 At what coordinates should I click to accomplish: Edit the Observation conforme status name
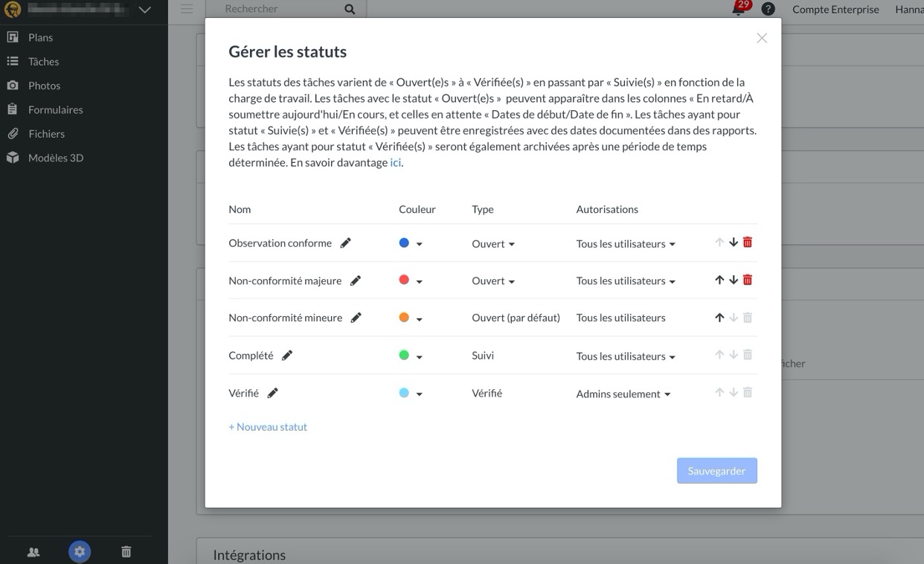point(345,243)
